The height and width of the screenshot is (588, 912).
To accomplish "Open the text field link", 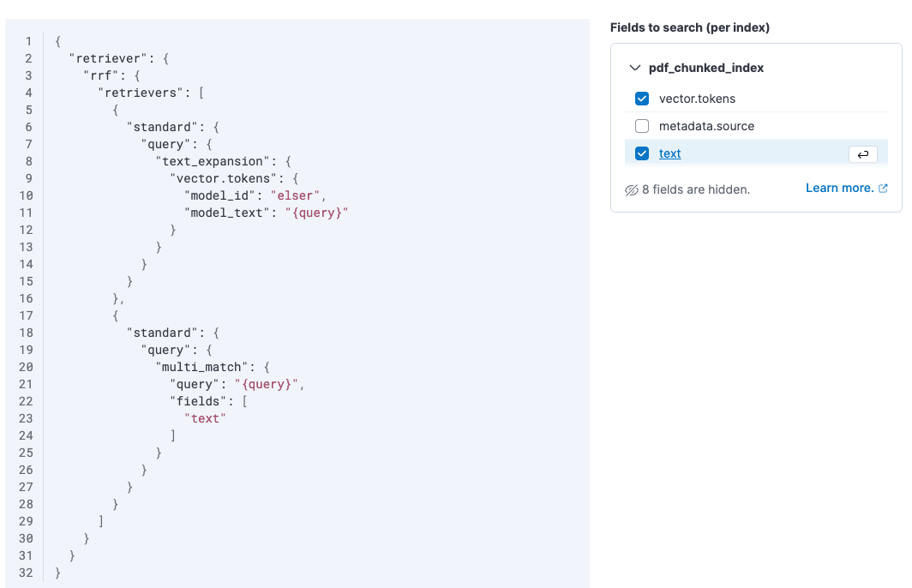I will point(669,153).
